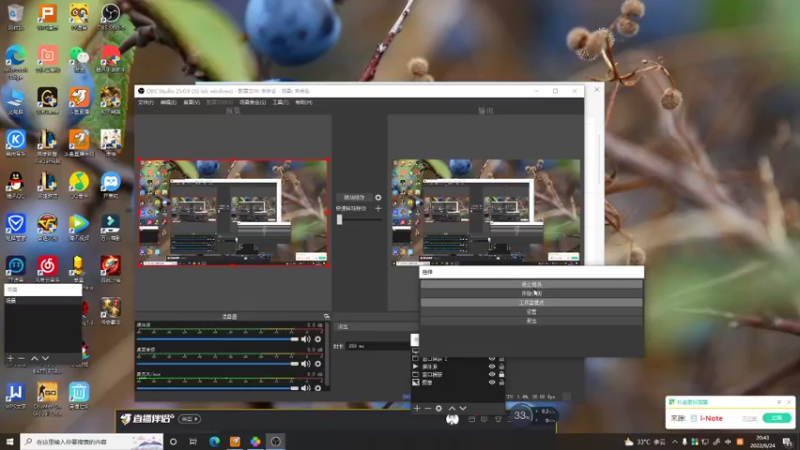Mute the desktop audio channel speaker icon
The image size is (800, 450).
click(x=305, y=364)
